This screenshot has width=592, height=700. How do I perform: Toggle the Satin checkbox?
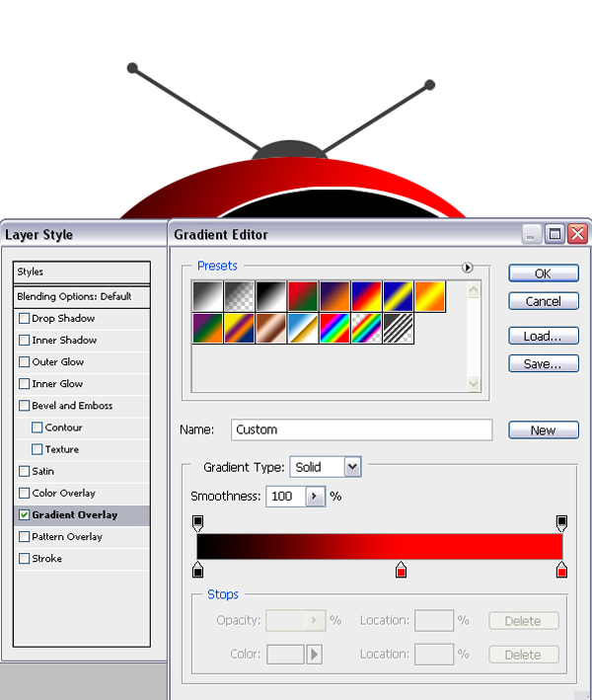(x=24, y=471)
